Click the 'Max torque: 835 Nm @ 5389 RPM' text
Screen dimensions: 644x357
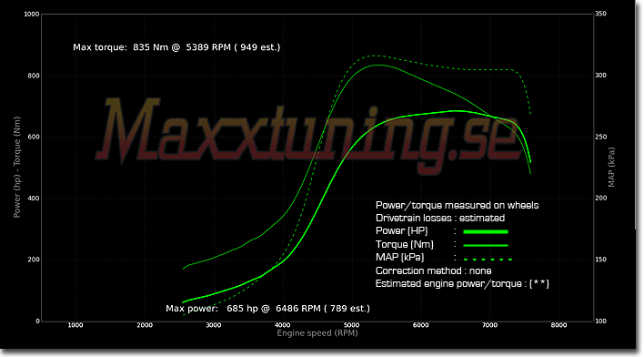click(152, 47)
